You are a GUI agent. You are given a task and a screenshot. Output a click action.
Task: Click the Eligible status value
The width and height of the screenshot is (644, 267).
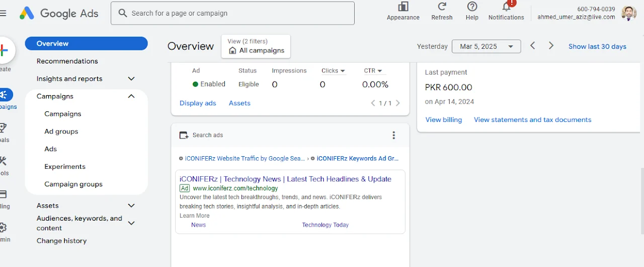point(249,85)
